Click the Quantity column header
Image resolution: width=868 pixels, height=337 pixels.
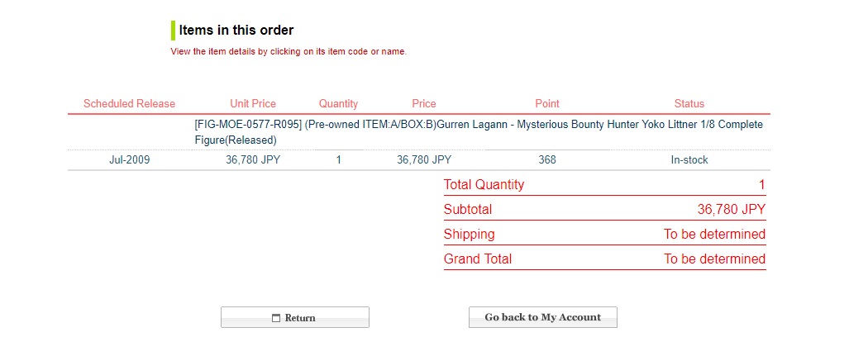click(x=338, y=104)
